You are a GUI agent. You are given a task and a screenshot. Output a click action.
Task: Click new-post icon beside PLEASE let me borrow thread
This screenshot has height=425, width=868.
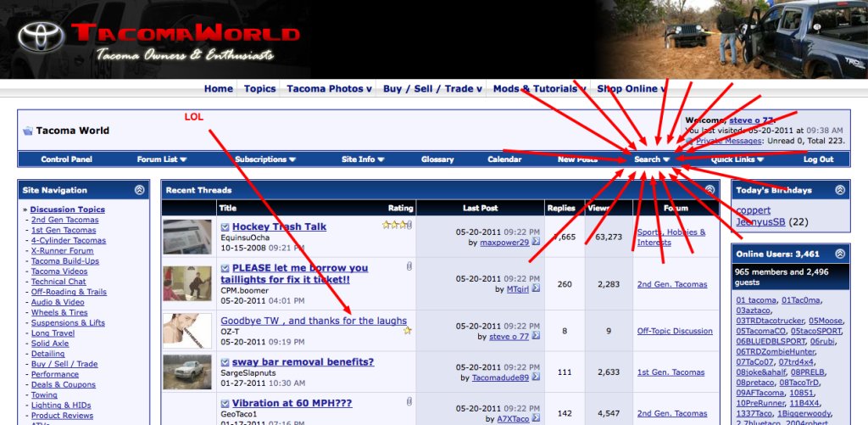[x=225, y=268]
